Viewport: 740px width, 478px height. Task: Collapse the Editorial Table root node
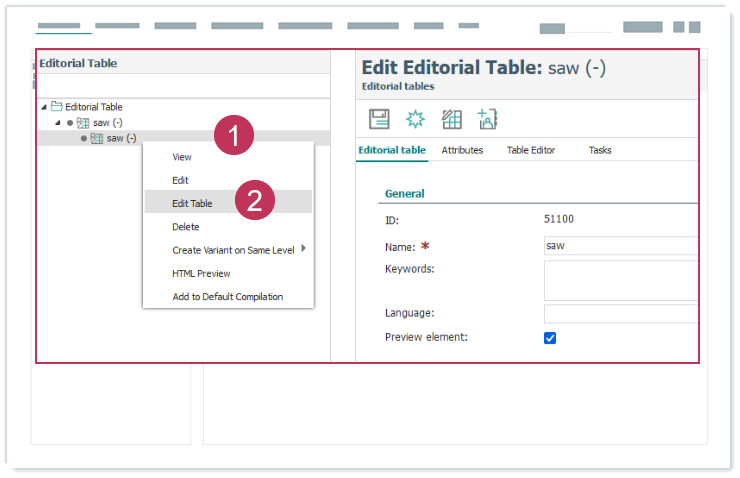pos(43,107)
